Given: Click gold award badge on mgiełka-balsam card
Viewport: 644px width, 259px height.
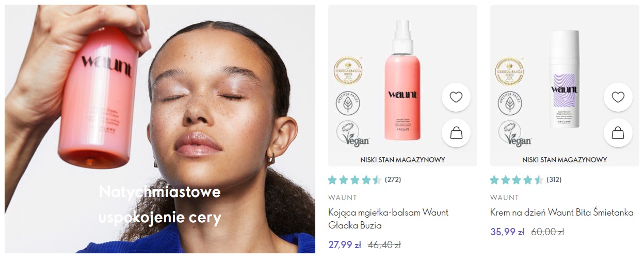Looking at the screenshot, I should tap(348, 71).
